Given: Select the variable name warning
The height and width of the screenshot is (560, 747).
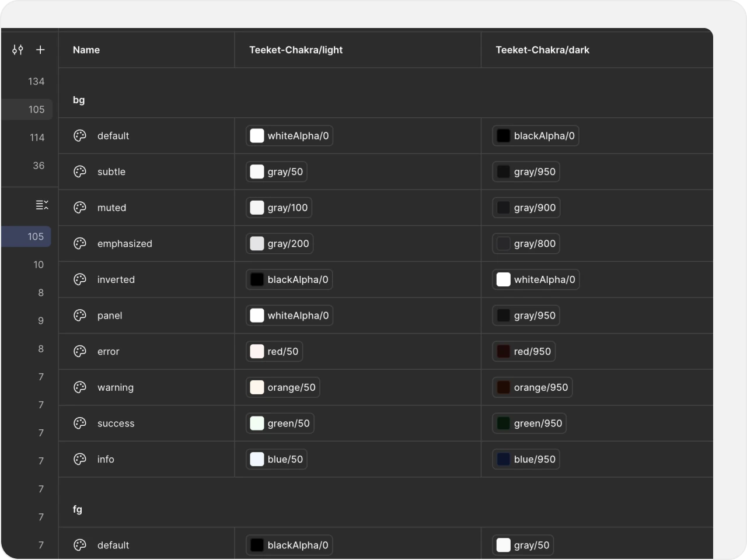Looking at the screenshot, I should tap(116, 387).
